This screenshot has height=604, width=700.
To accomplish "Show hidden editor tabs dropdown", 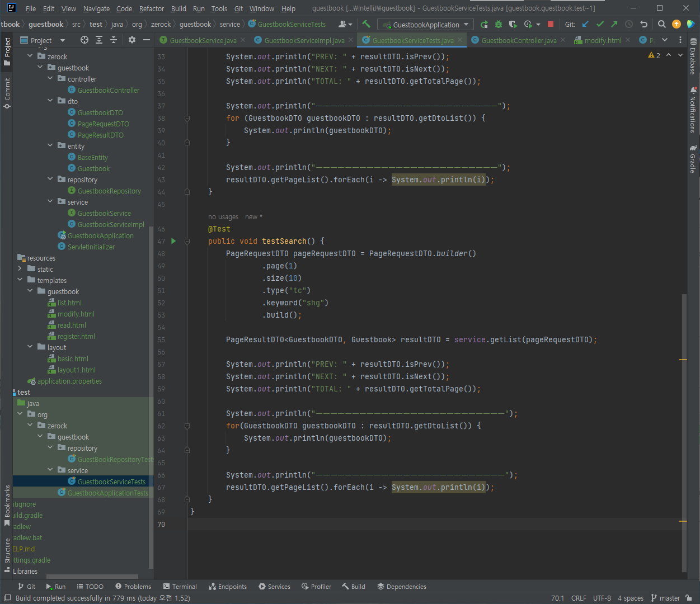I will pyautogui.click(x=665, y=40).
